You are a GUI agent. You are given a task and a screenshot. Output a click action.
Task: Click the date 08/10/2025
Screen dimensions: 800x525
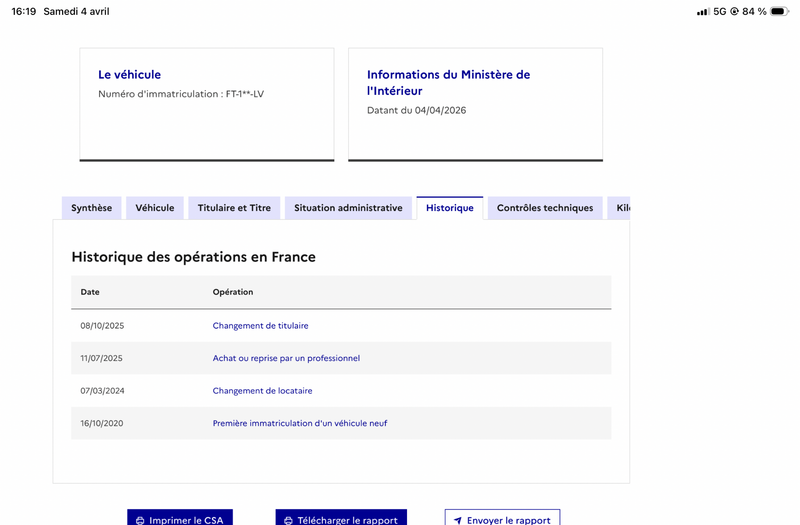(102, 326)
